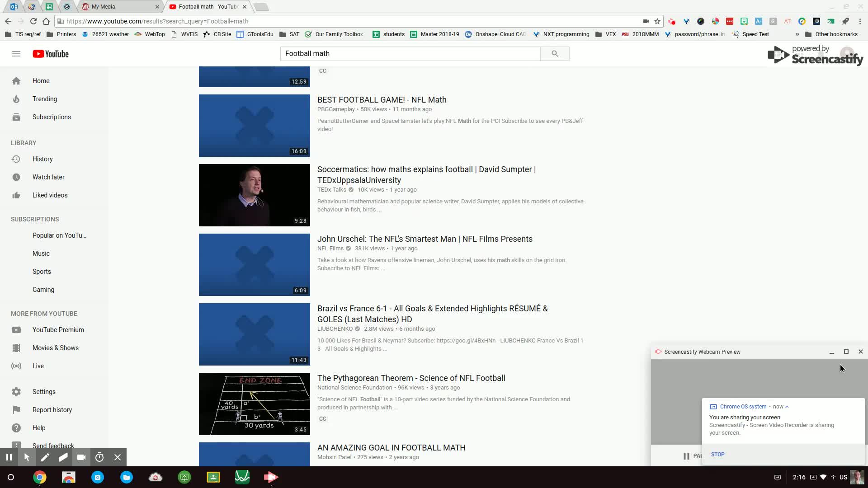The width and height of the screenshot is (868, 488).
Task: Click the Pythagorean Theorem video thumbnail
Action: pyautogui.click(x=255, y=404)
